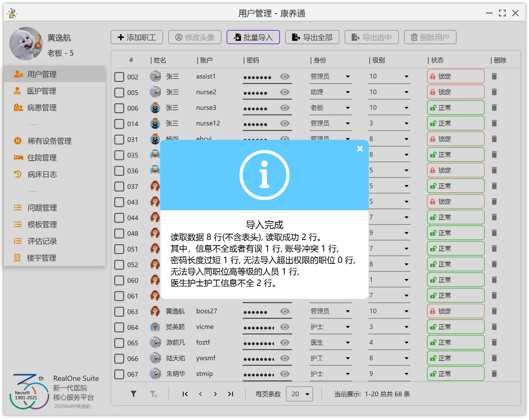Open the per-page count dropdown
This screenshot has width=529, height=420.
tap(299, 394)
